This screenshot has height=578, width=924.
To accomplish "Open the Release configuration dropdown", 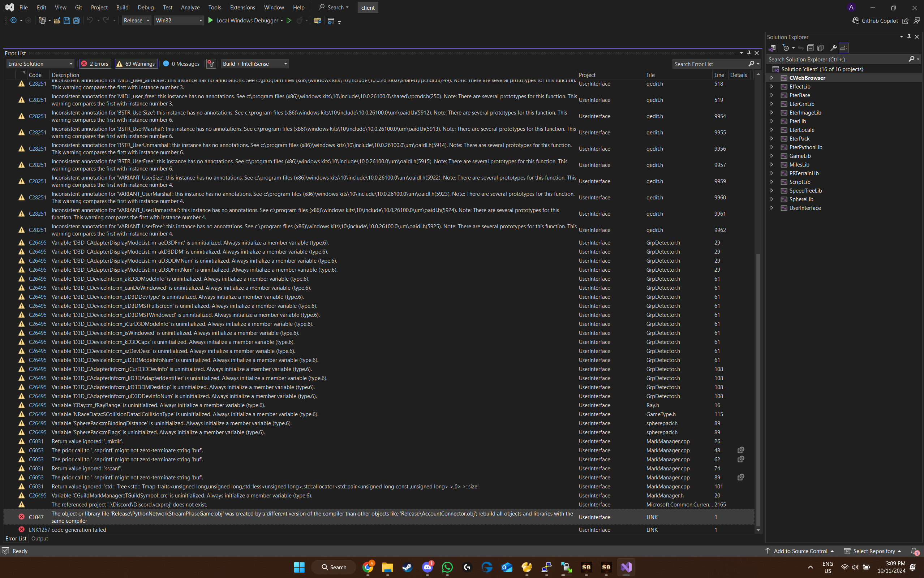I will (x=137, y=21).
